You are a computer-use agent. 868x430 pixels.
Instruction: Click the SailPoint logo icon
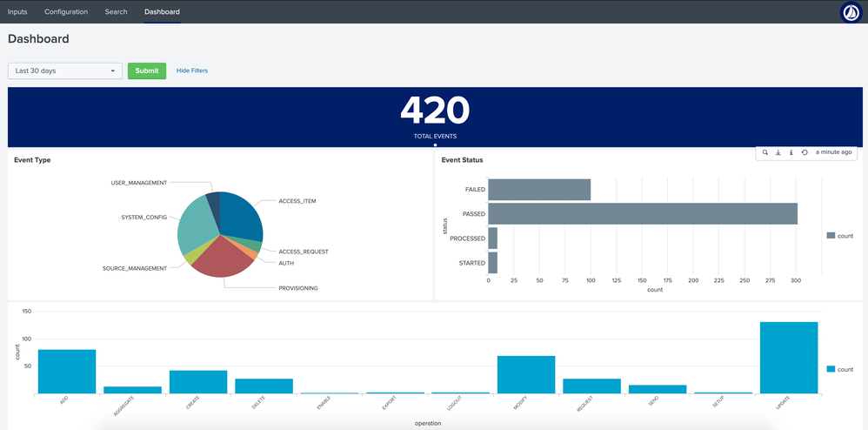click(x=851, y=12)
